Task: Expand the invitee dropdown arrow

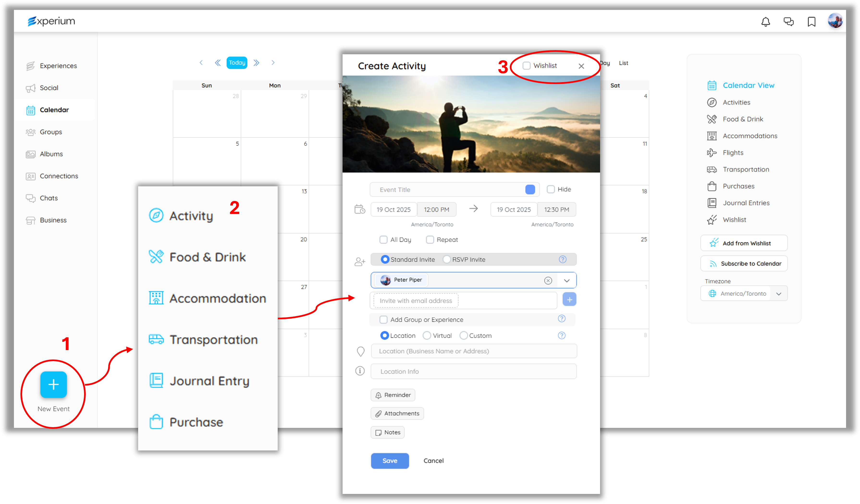Action: (x=566, y=280)
